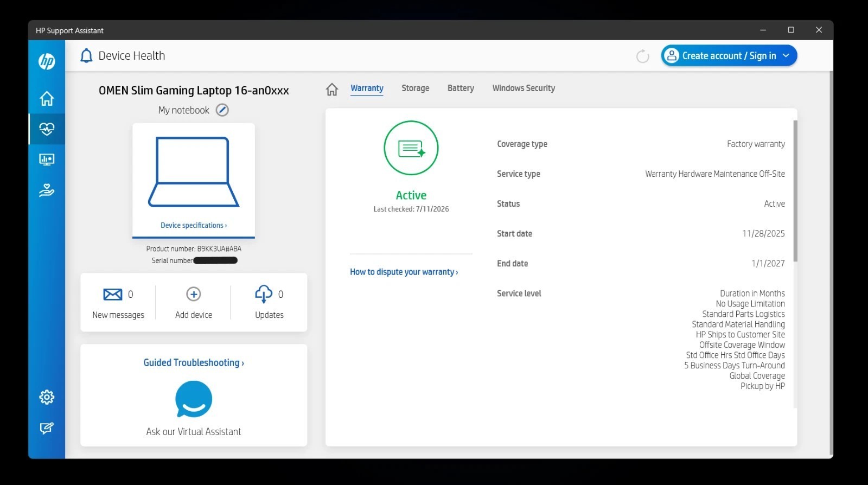Image resolution: width=868 pixels, height=485 pixels.
Task: Open the Settings gear in the sidebar
Action: tap(47, 397)
